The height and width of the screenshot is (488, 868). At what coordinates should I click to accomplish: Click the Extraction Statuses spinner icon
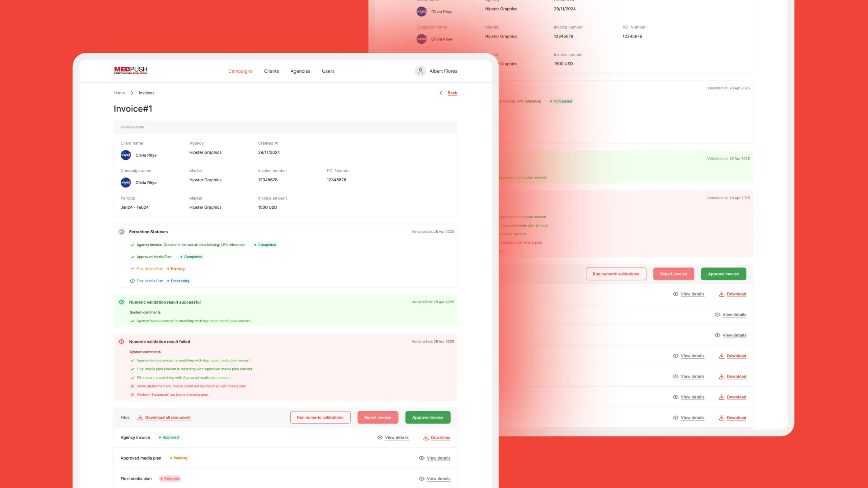tap(122, 232)
